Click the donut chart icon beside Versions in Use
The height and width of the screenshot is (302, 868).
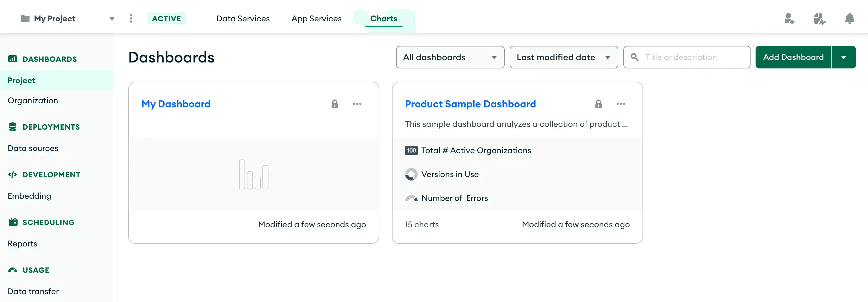tap(411, 175)
